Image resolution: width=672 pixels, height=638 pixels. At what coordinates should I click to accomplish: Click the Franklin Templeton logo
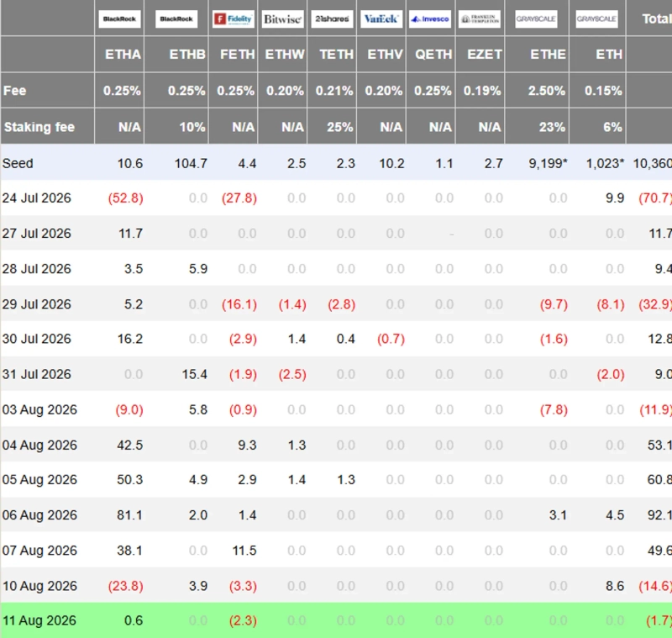point(479,18)
